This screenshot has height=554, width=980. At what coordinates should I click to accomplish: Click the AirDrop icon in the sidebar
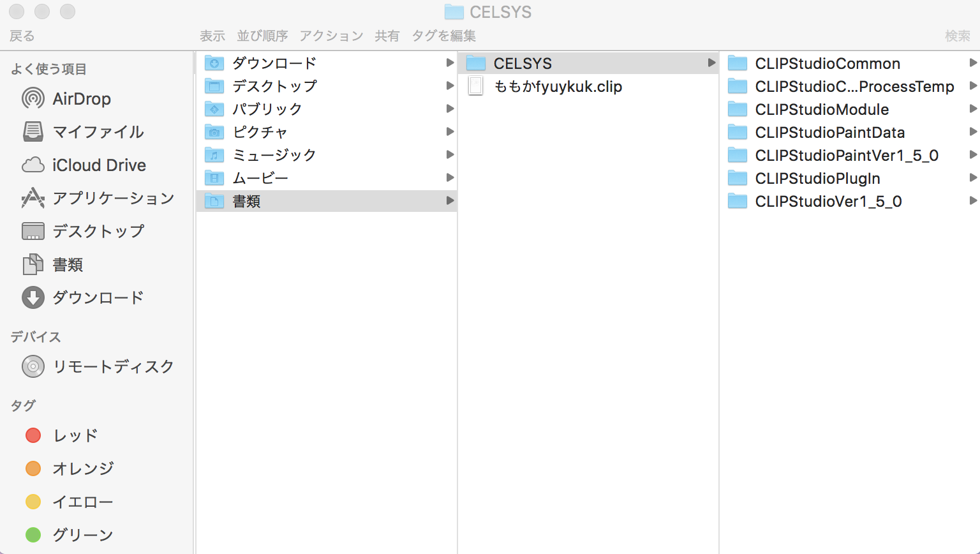[x=33, y=98]
